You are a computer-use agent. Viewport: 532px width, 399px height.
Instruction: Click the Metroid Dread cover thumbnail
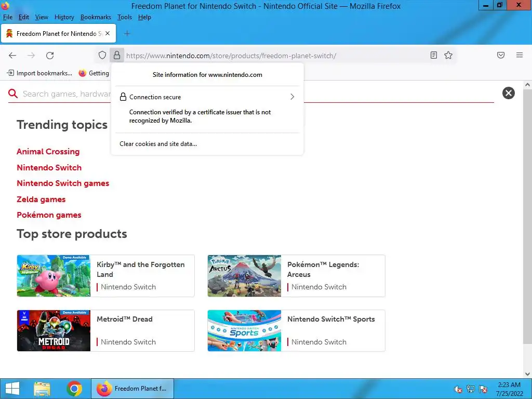54,330
